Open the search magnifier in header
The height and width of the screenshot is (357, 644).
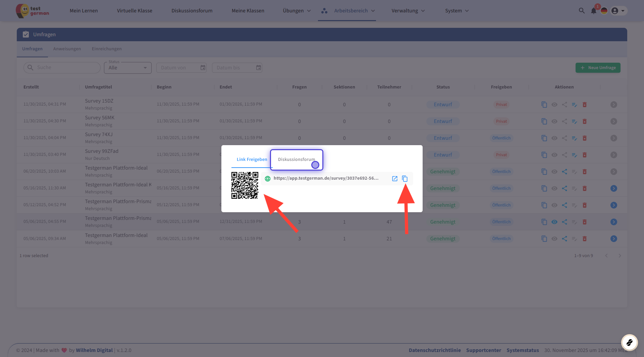pos(582,11)
